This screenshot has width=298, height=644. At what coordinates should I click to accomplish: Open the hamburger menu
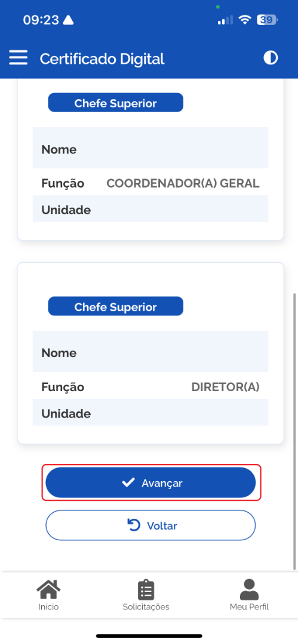pos(18,58)
